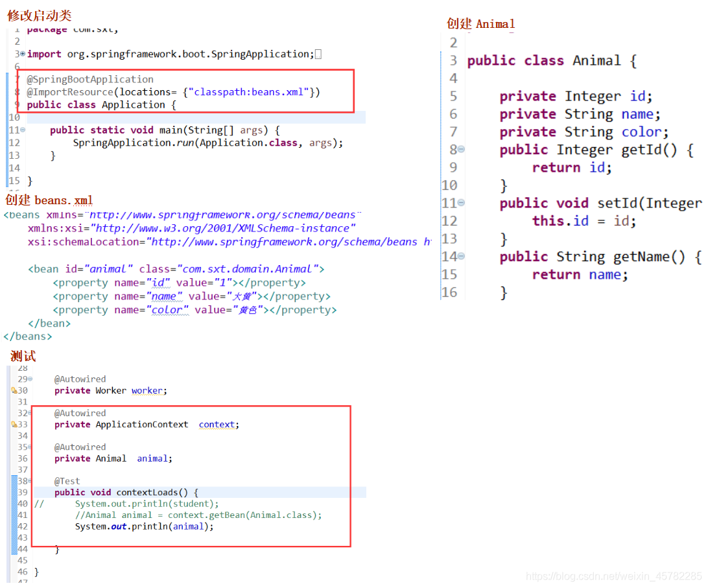Click the bean id="animal" element line

176,269
